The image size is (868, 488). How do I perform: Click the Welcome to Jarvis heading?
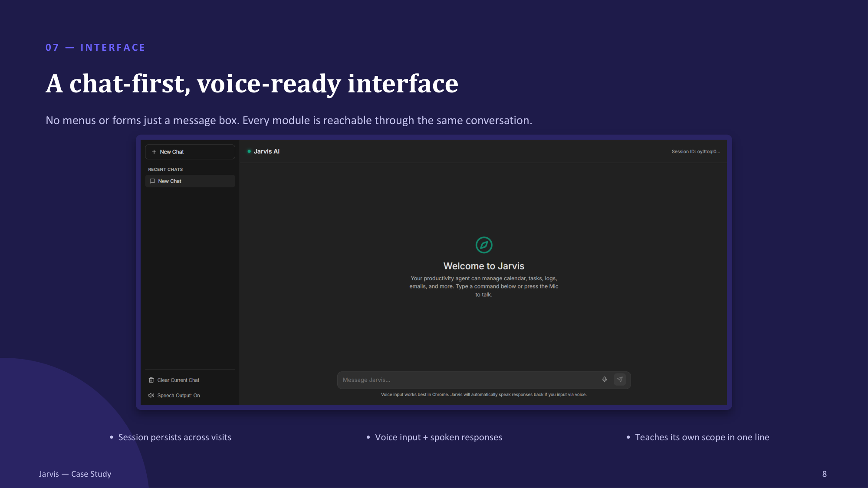[484, 266]
